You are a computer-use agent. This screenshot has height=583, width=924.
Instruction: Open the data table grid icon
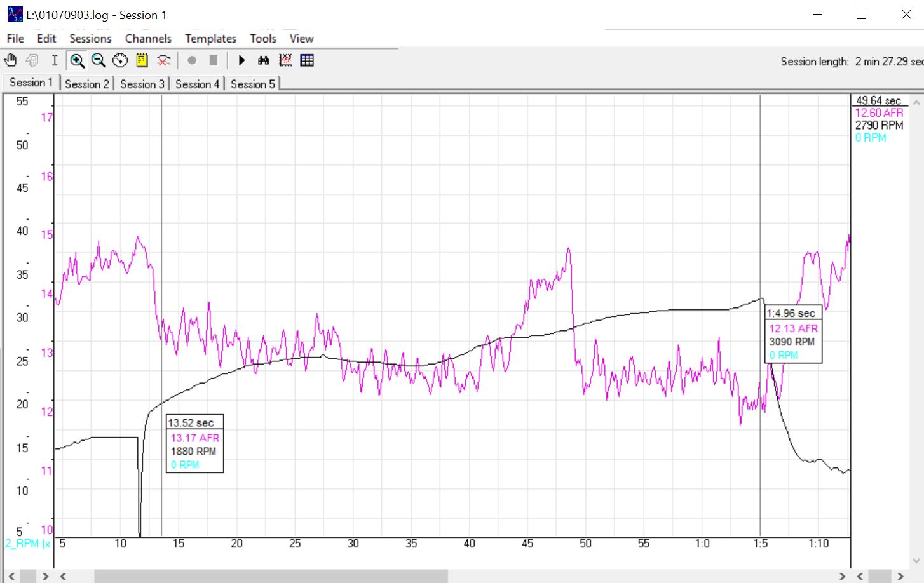tap(307, 60)
